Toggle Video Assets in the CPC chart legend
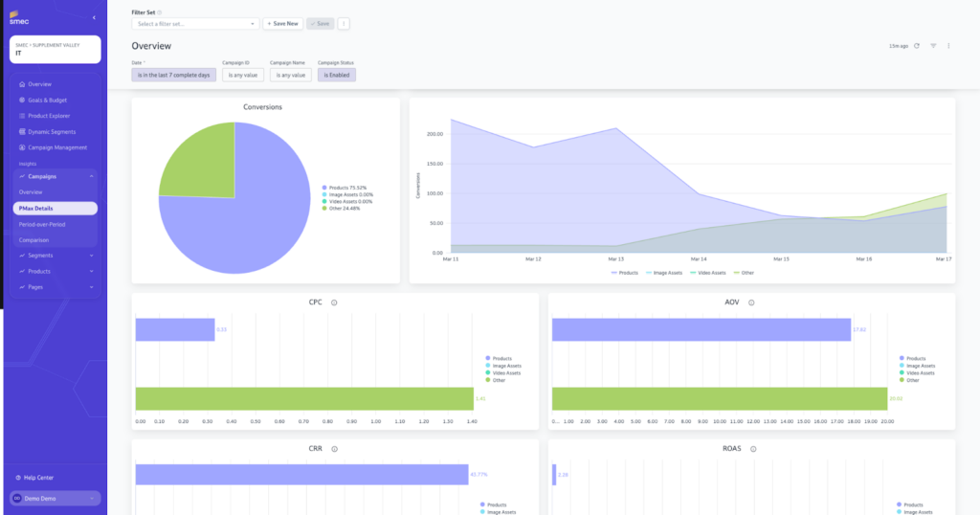 tap(502, 372)
